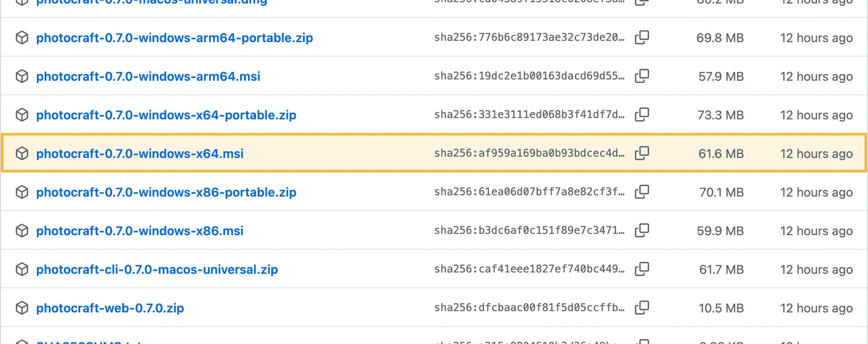Click package icon beside photocraft-web-0.7.0.zip
The height and width of the screenshot is (344, 868).
click(22, 308)
